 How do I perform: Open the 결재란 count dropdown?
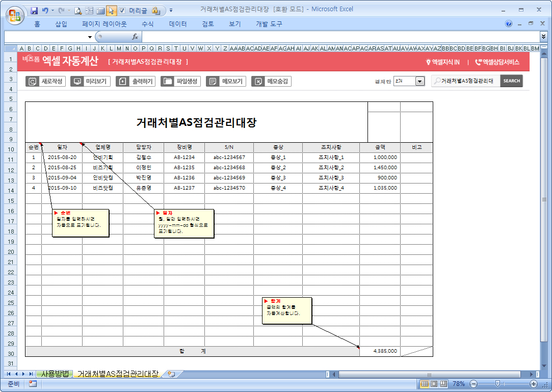(x=419, y=82)
